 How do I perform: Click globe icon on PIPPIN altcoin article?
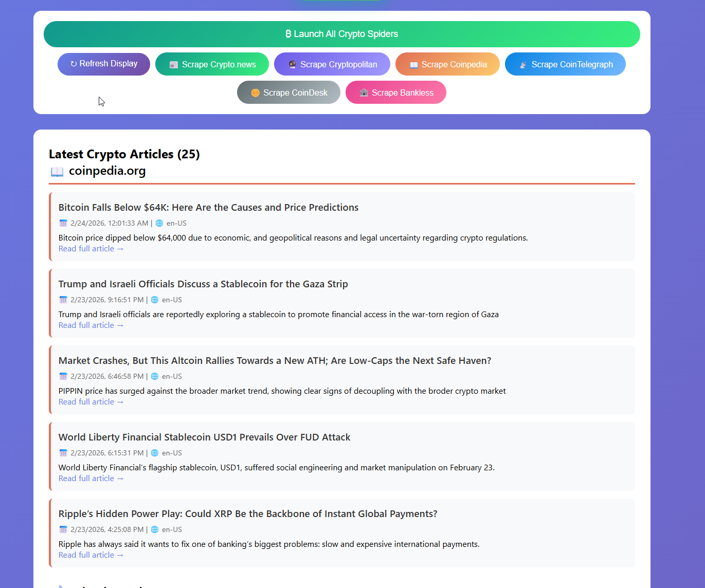(x=155, y=376)
